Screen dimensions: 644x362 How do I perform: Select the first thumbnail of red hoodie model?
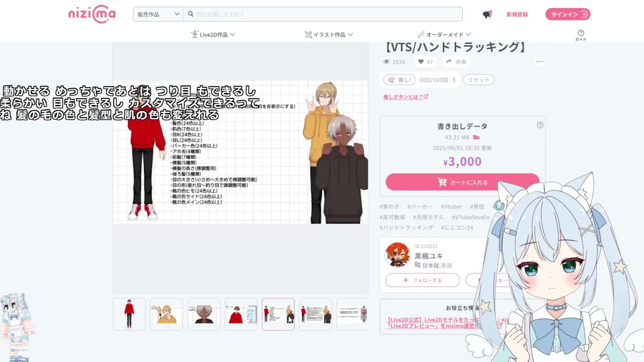coord(129,314)
